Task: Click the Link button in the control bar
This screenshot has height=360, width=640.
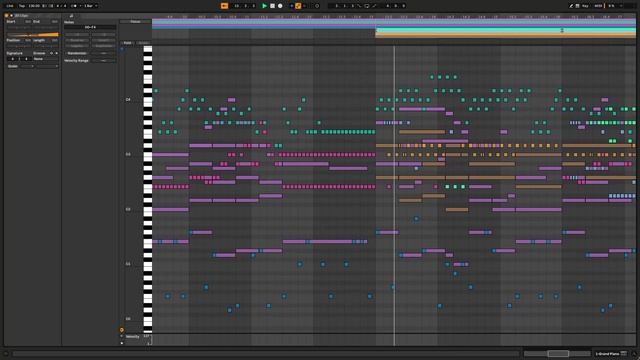Action: [x=10, y=6]
